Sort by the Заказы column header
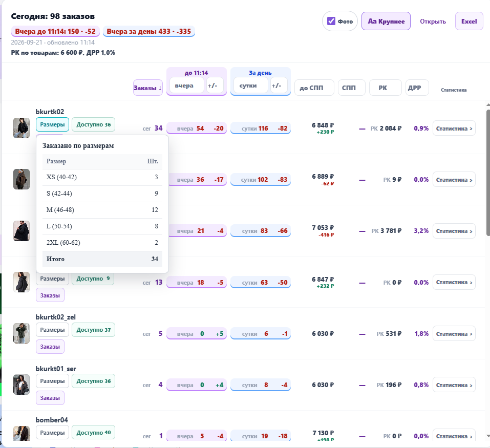The image size is (490, 448). coord(148,88)
